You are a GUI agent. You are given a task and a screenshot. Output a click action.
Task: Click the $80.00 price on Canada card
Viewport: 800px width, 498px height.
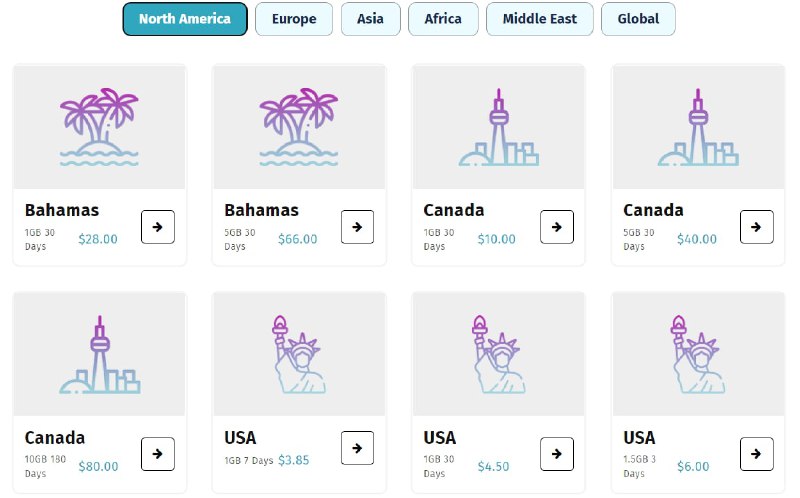[98, 466]
